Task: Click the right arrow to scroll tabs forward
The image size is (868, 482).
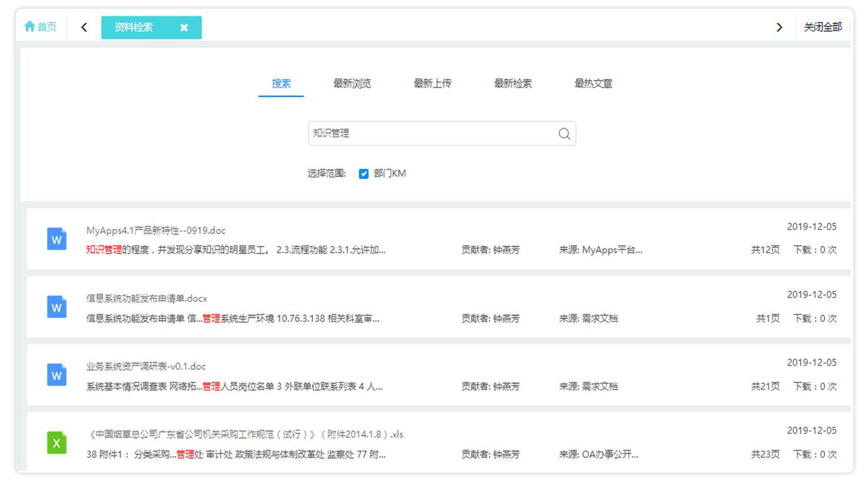Action: pos(779,27)
